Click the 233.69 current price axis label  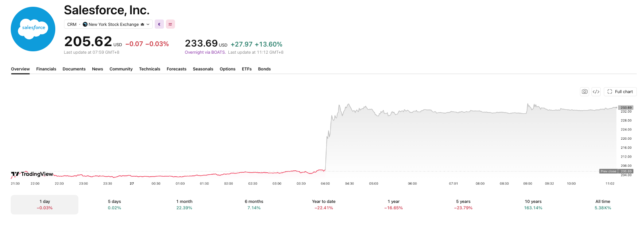626,107
